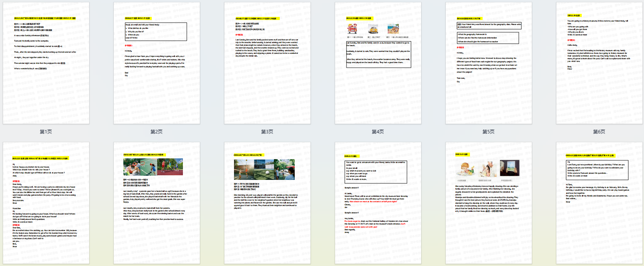Select the page 1 thumbnail
This screenshot has width=644, height=266.
46,63
